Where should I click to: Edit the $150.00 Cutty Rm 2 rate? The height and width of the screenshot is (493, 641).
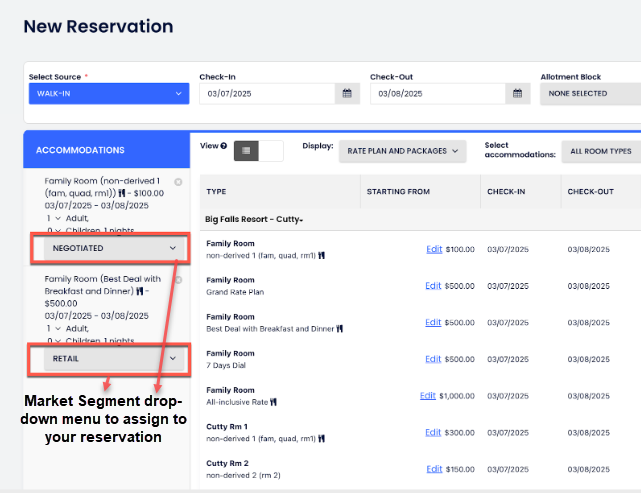pyautogui.click(x=433, y=469)
